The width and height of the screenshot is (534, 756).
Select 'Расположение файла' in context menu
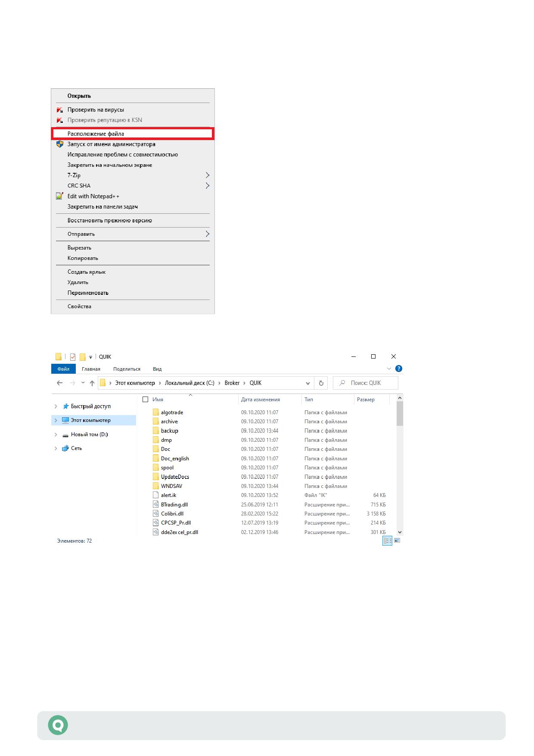133,134
